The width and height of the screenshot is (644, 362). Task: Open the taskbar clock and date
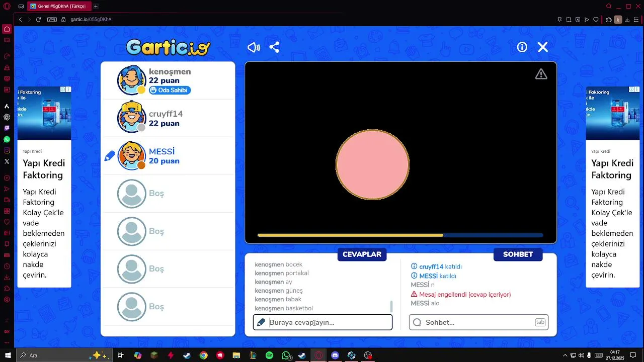(615, 355)
